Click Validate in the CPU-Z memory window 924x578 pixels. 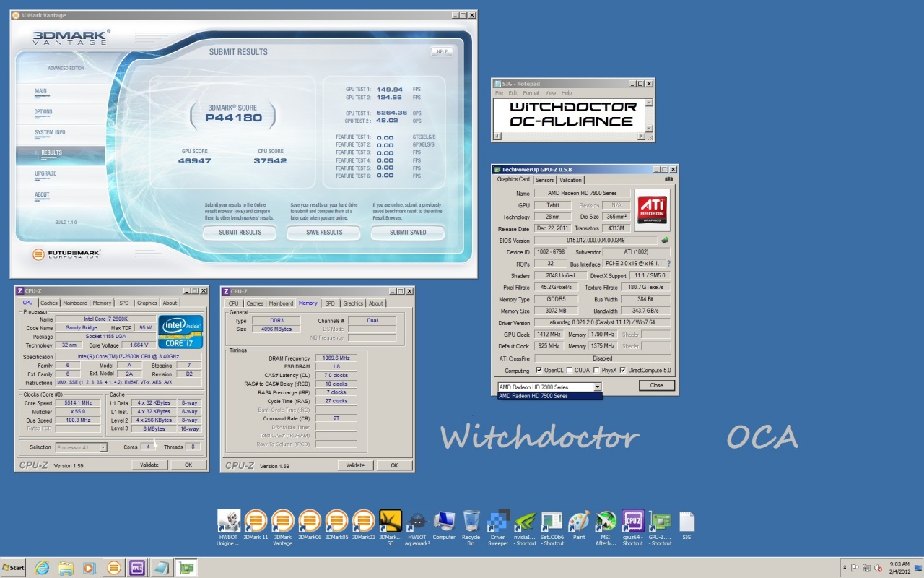355,465
